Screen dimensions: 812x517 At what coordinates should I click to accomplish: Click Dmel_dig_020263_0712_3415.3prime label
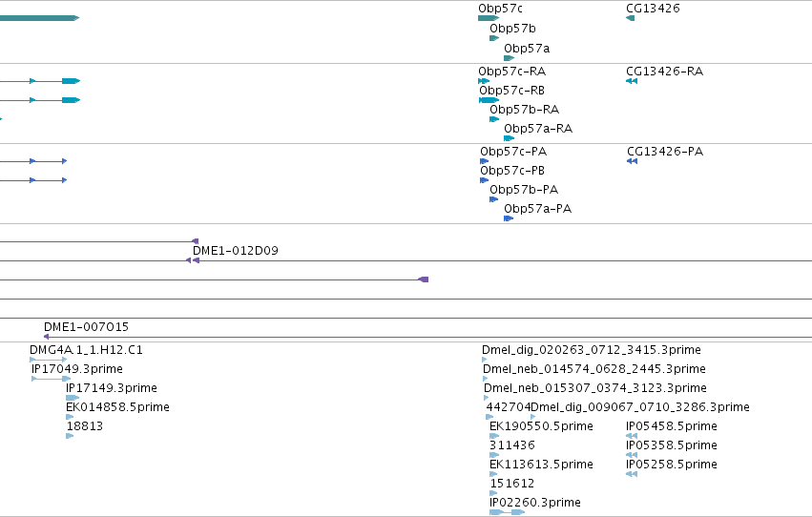(x=592, y=350)
